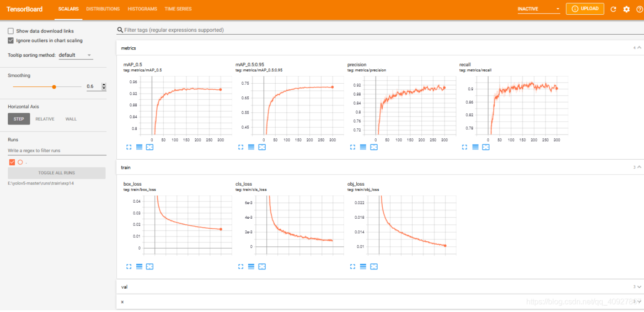The height and width of the screenshot is (312, 644).
Task: Click the precision chart plot area
Action: (410, 105)
